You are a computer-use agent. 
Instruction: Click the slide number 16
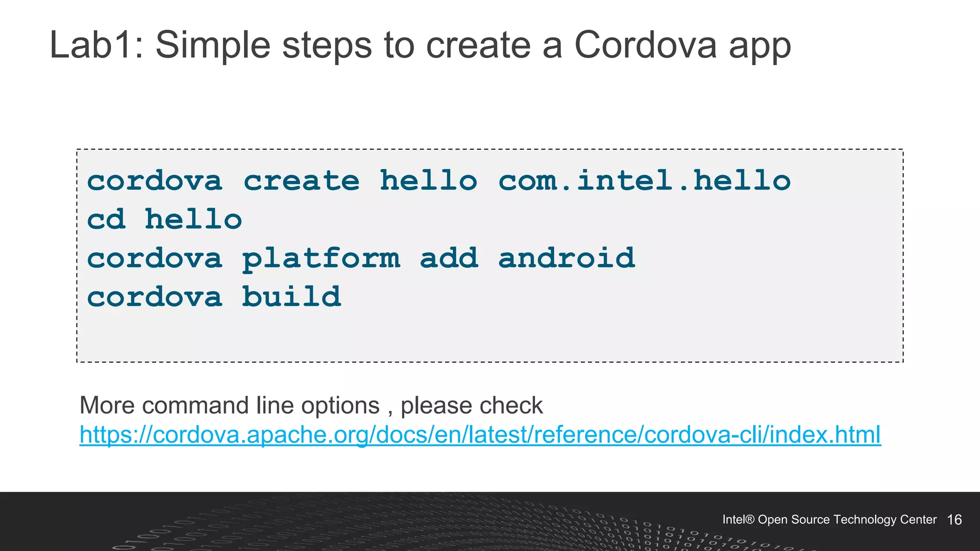click(954, 520)
